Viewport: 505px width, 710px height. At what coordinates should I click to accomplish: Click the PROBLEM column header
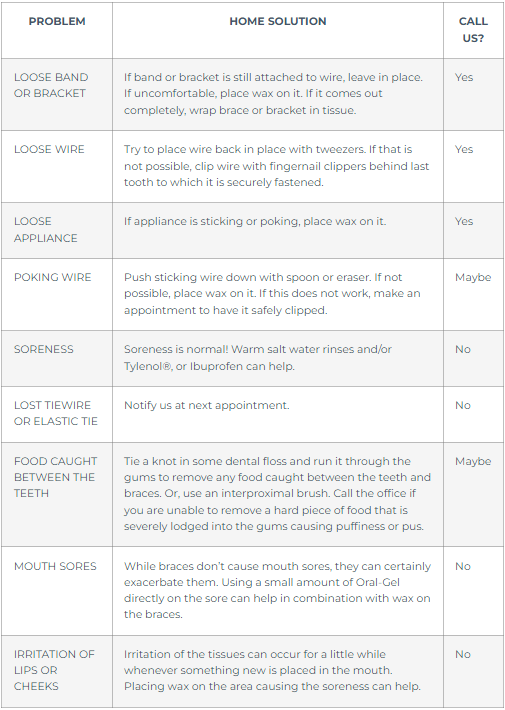click(57, 21)
